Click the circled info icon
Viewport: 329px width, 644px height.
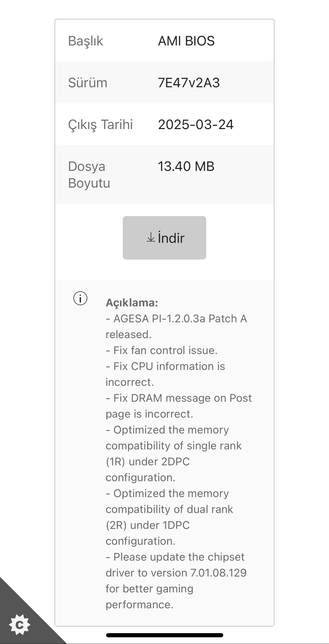(x=80, y=299)
